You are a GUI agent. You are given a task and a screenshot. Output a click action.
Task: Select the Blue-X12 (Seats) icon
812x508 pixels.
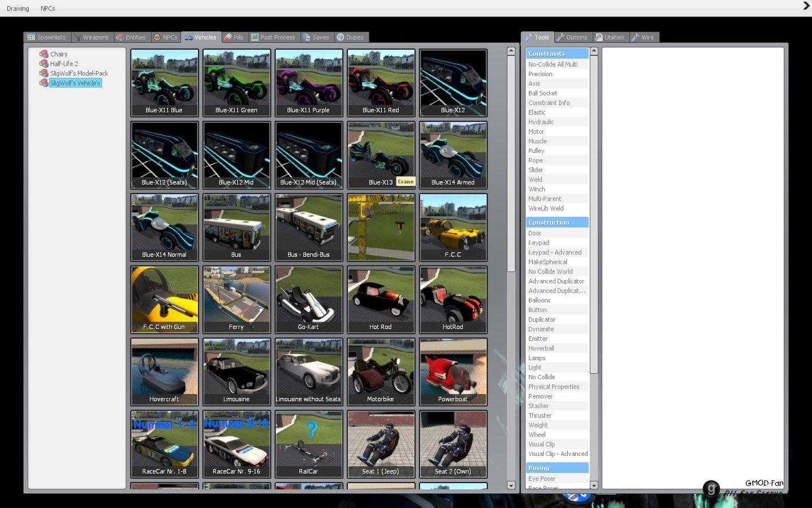pyautogui.click(x=164, y=155)
